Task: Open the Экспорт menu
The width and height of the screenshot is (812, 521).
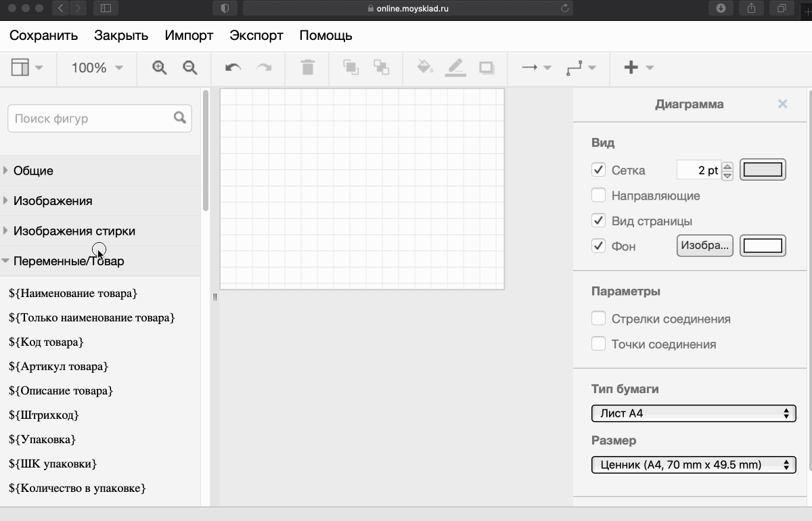Action: 256,35
